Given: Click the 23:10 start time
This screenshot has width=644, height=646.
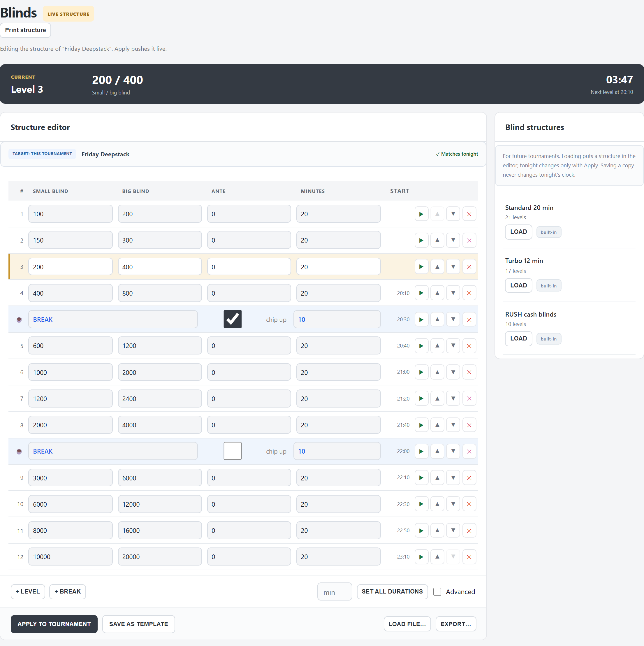Looking at the screenshot, I should click(403, 557).
